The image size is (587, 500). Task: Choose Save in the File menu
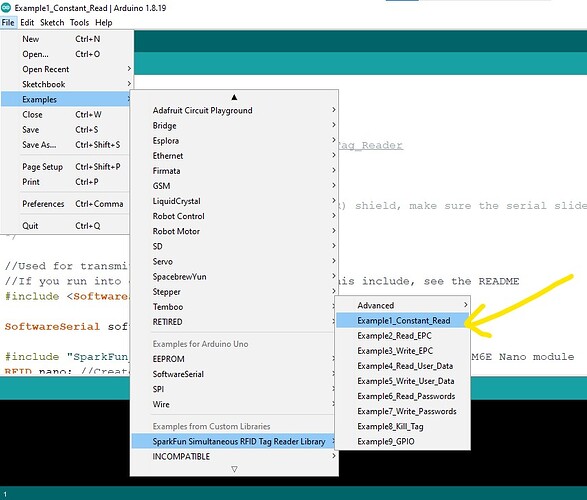(66, 129)
